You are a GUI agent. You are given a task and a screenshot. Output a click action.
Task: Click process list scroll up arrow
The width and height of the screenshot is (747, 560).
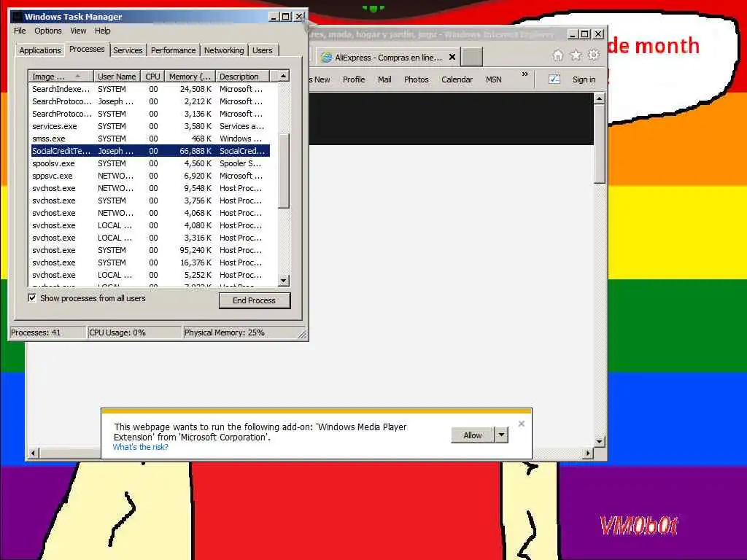(x=284, y=76)
